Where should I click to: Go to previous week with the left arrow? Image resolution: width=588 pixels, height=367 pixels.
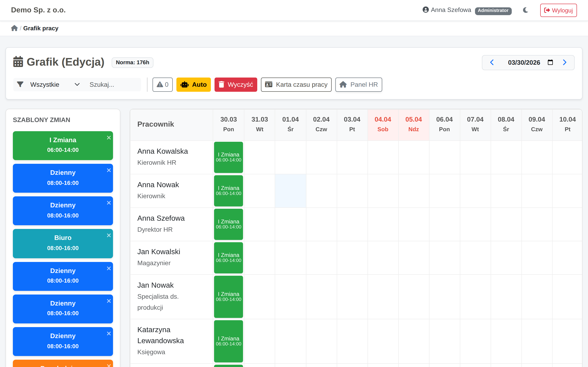(x=492, y=62)
